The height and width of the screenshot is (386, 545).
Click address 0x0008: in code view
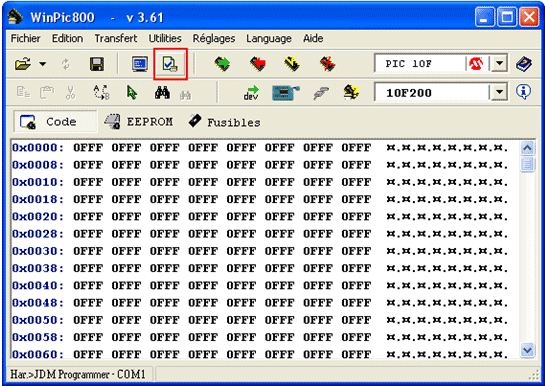[38, 165]
